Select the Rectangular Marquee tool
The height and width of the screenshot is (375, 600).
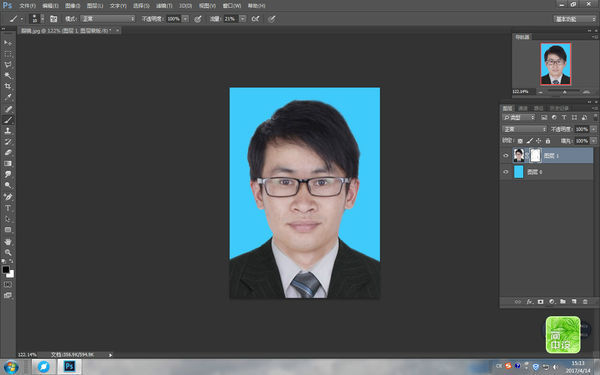point(8,54)
